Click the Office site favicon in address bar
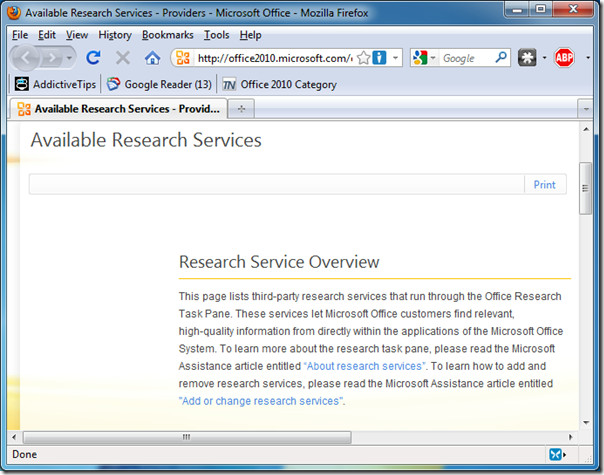 [x=183, y=58]
